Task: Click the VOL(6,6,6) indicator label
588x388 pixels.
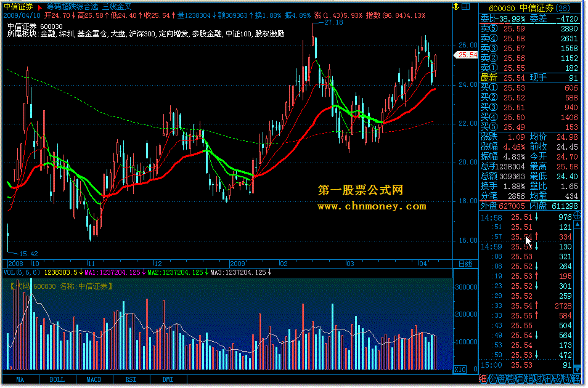Action: point(22,273)
